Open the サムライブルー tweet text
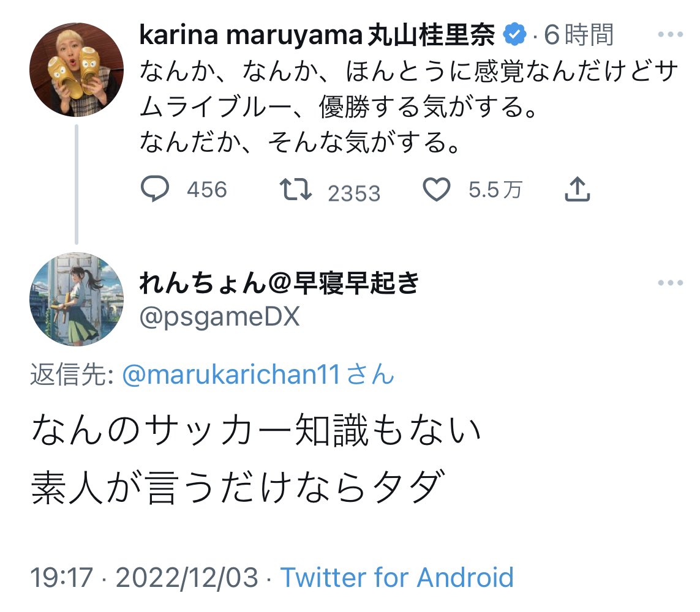The height and width of the screenshot is (612, 700). click(408, 106)
